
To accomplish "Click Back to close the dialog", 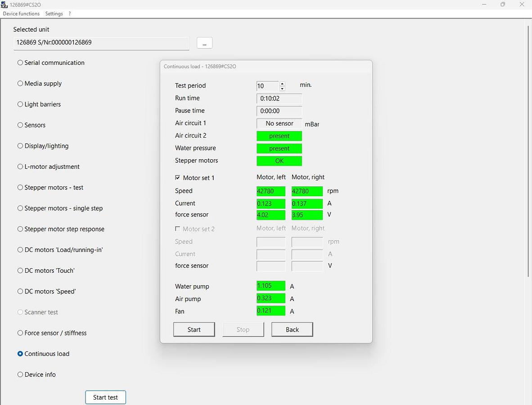I will click(x=292, y=329).
